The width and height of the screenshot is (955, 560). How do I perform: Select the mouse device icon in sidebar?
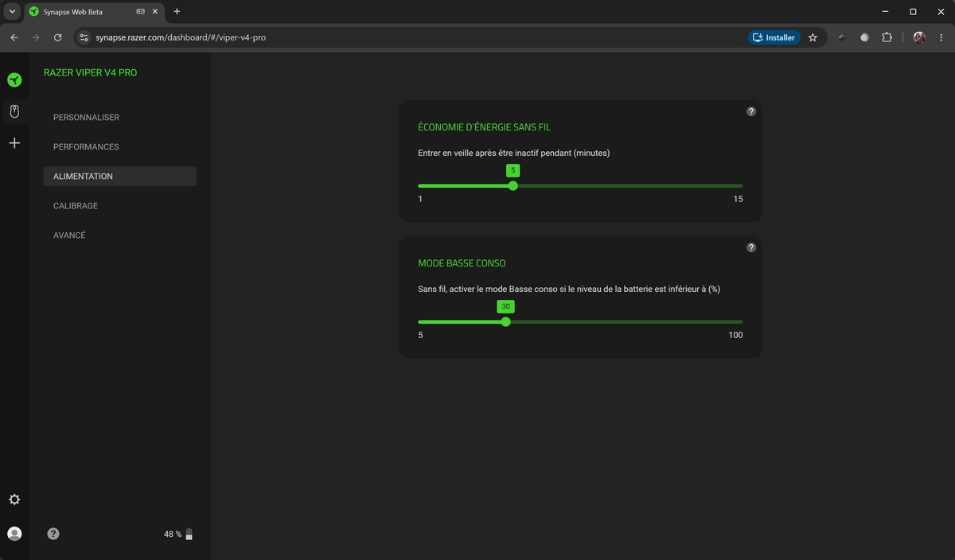(14, 111)
